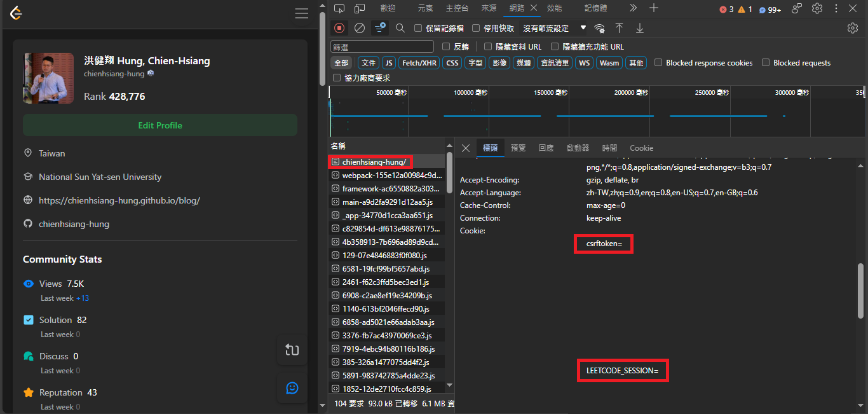Open the chienhsiang-hung.github.io blog link
868x414 pixels.
pyautogui.click(x=119, y=200)
